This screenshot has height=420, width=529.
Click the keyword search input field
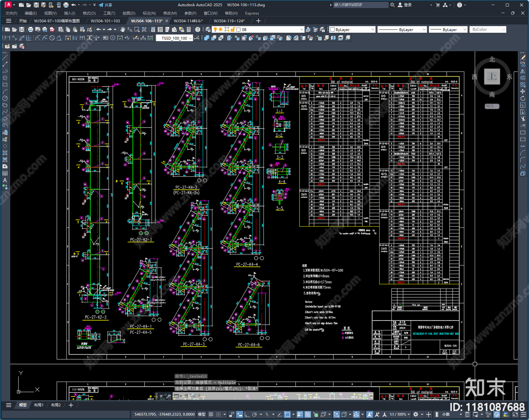tap(360, 5)
